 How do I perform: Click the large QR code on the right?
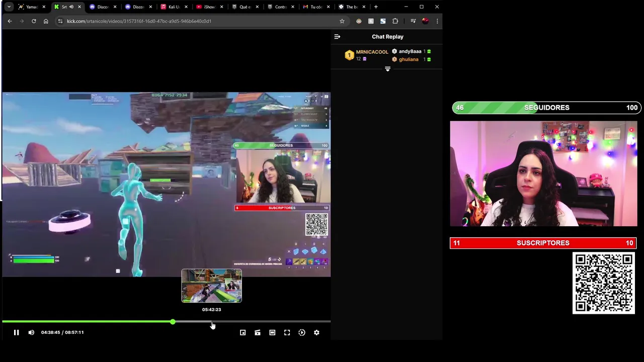(x=604, y=284)
